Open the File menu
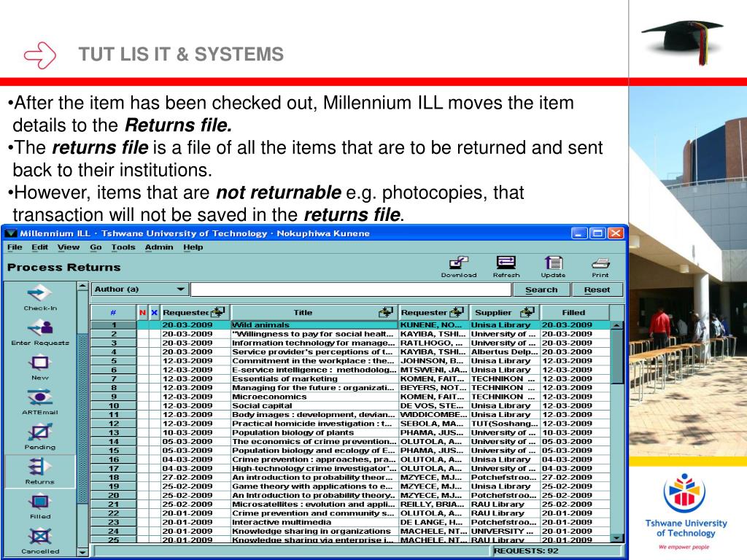Viewport: 747px width, 560px height. click(x=15, y=247)
